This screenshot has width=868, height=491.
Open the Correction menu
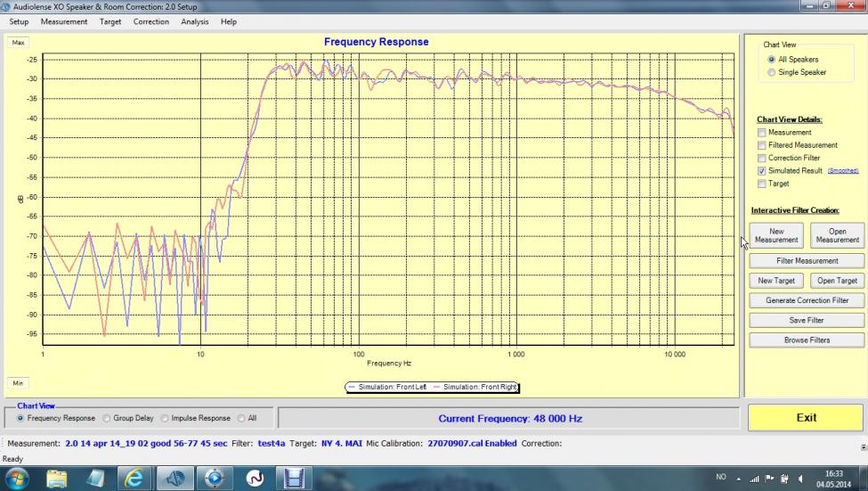[151, 21]
